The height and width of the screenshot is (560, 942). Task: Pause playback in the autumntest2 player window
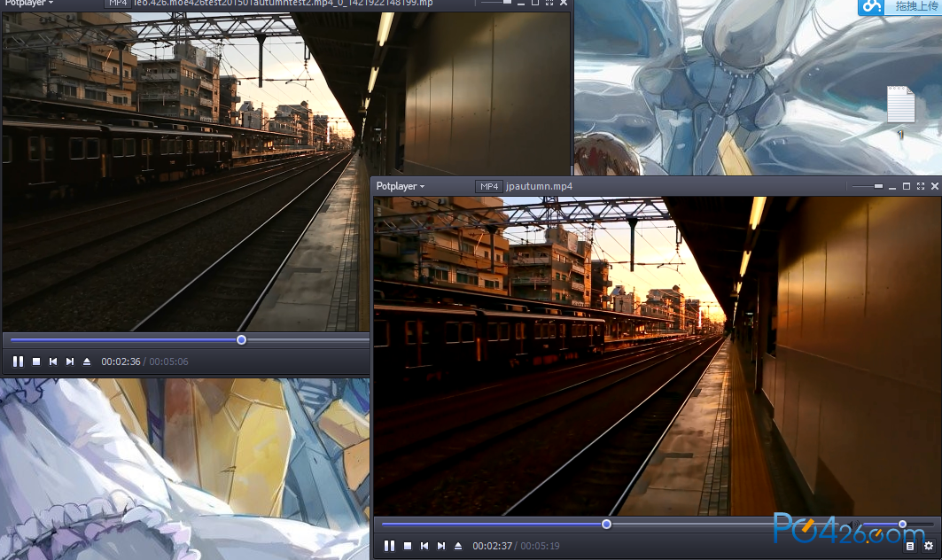[18, 362]
